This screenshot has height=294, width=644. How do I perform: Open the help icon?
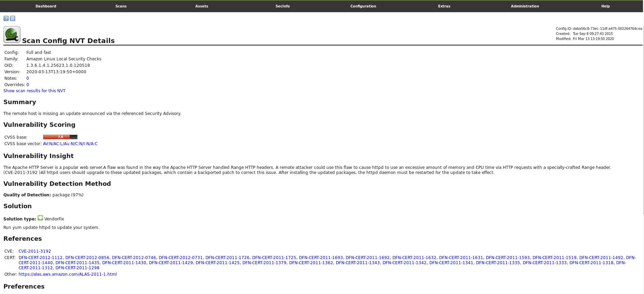[6, 18]
